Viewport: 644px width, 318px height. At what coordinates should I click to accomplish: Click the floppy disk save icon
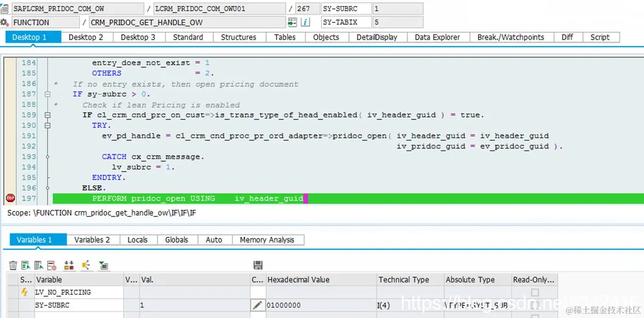pyautogui.click(x=258, y=265)
